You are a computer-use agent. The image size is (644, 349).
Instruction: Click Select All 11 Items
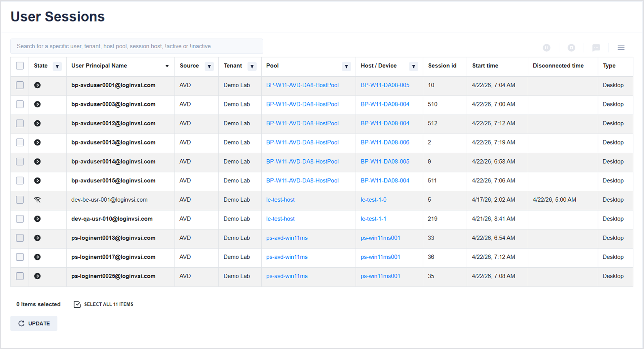[103, 304]
